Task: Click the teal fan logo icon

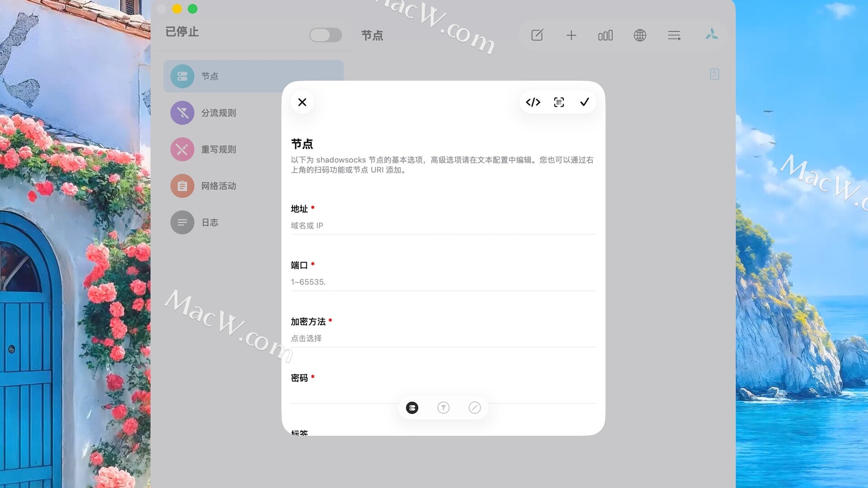Action: pos(712,34)
